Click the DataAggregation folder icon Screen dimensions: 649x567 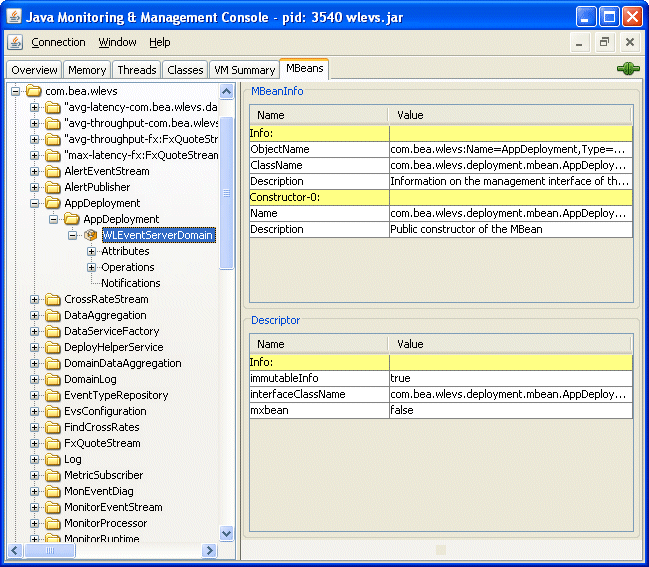53,315
